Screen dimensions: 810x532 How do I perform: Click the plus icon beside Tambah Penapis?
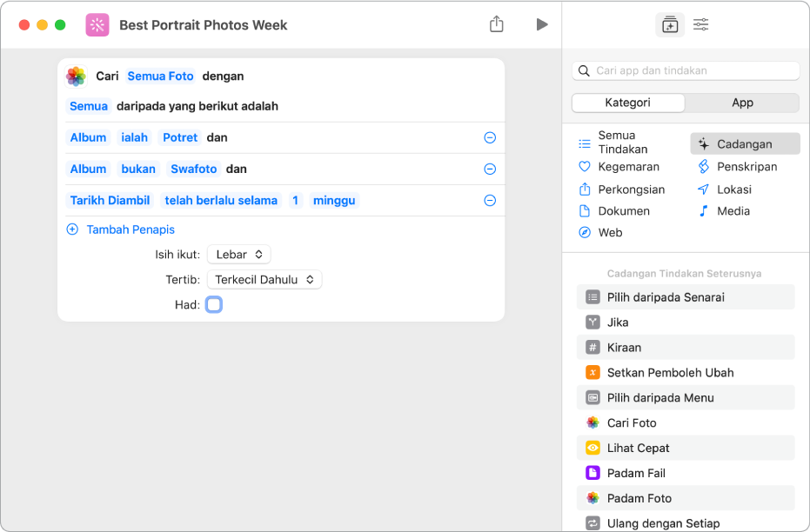(72, 229)
